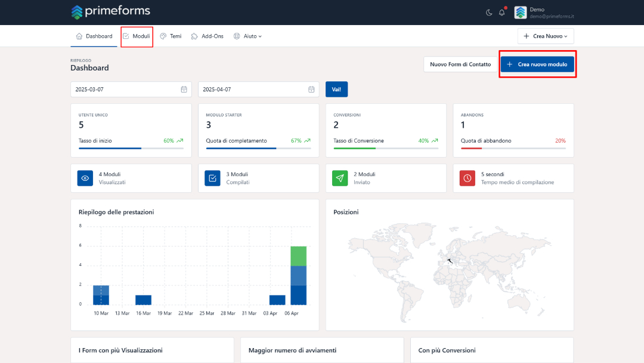Click the Abandons value 1

pos(463,125)
